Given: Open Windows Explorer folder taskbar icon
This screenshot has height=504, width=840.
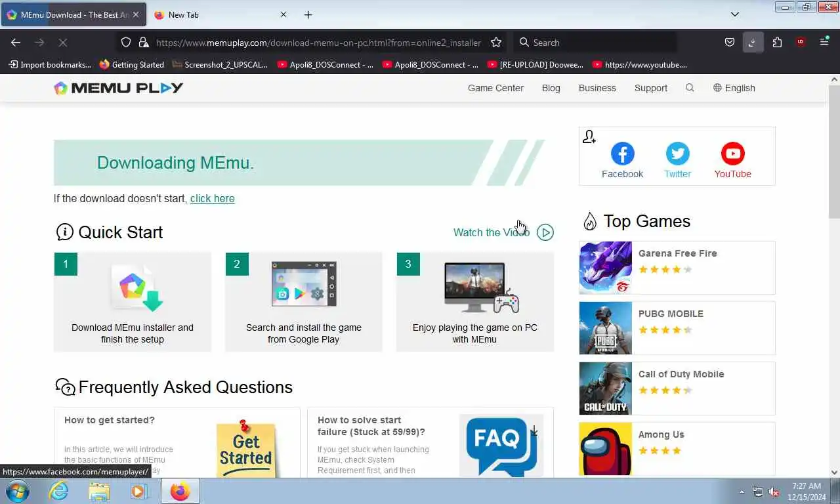Looking at the screenshot, I should 99,491.
